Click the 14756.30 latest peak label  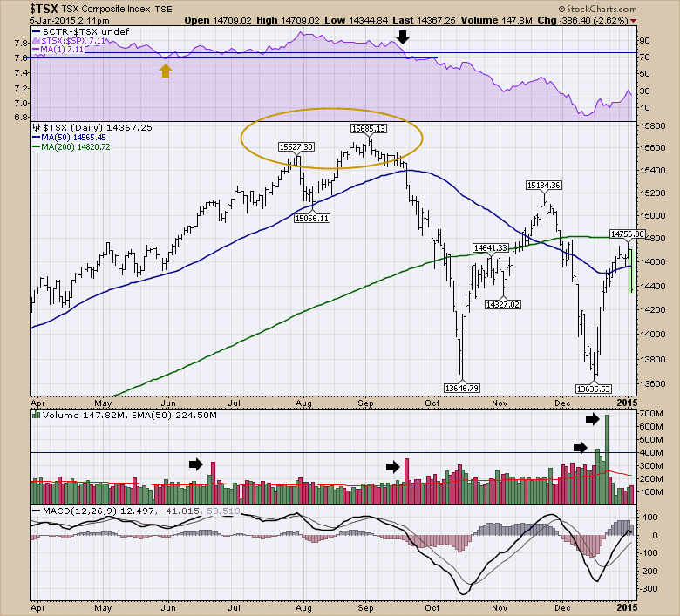coord(627,234)
